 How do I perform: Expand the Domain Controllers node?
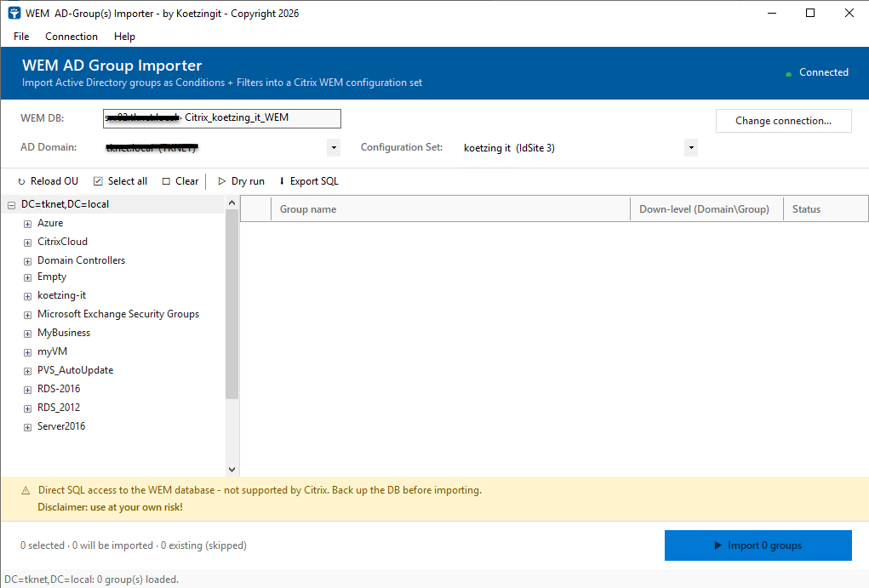pos(27,261)
